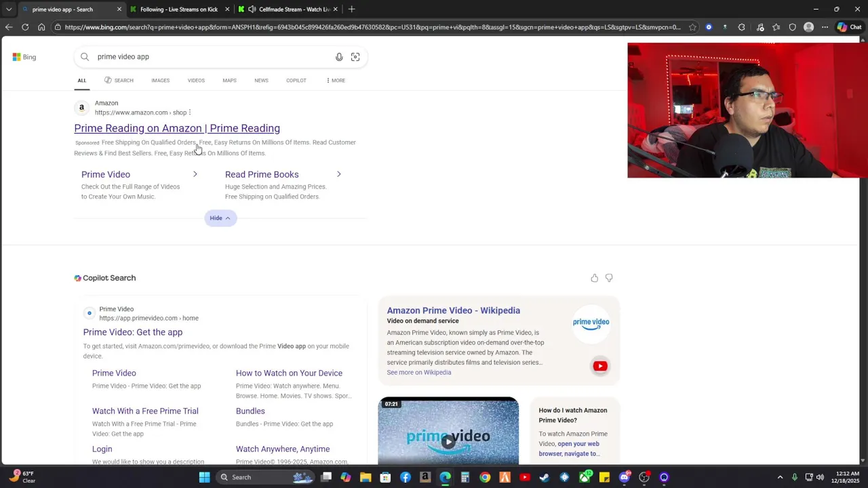Open Amazon ad options caret

[190, 113]
